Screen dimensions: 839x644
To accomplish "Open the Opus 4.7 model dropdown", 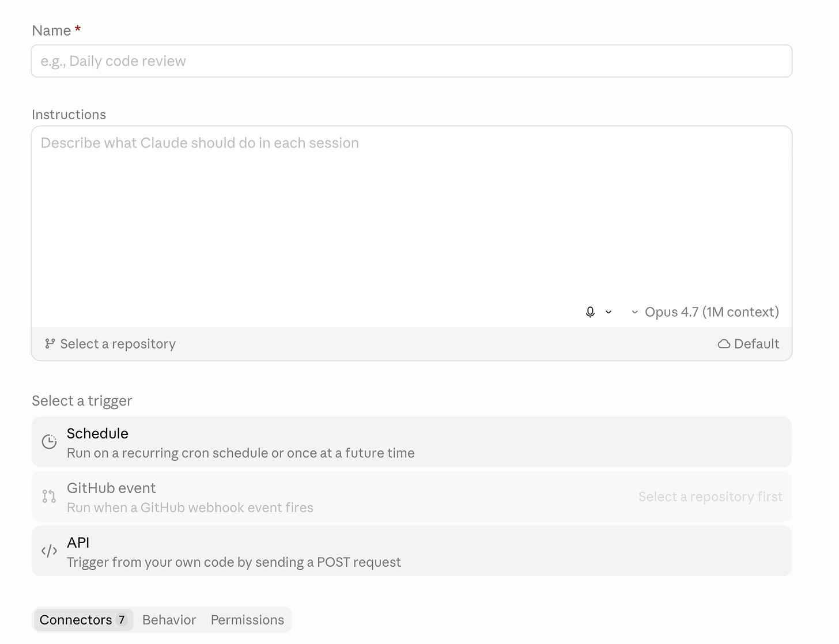I will click(705, 312).
